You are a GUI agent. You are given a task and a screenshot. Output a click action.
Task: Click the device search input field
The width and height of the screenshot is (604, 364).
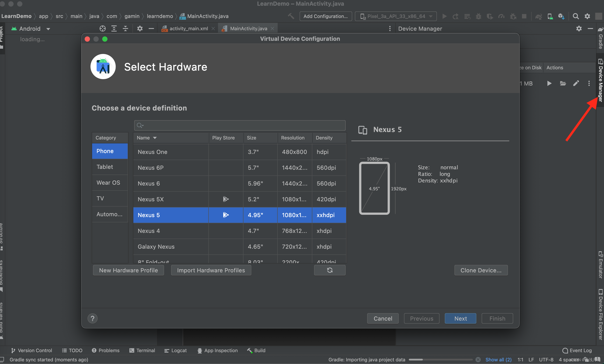click(x=240, y=125)
